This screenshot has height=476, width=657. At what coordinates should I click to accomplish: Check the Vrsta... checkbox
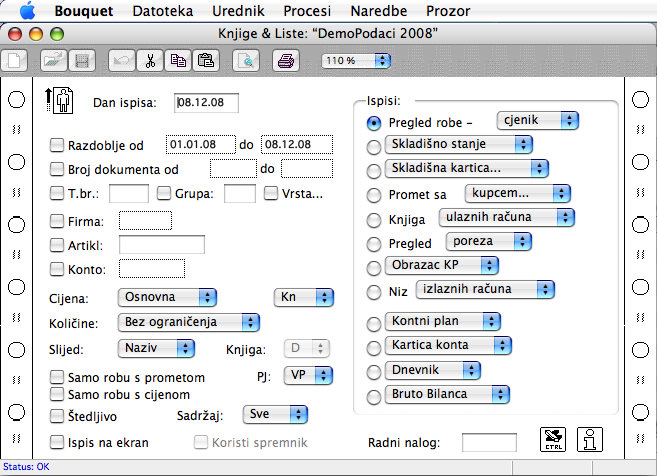point(271,193)
